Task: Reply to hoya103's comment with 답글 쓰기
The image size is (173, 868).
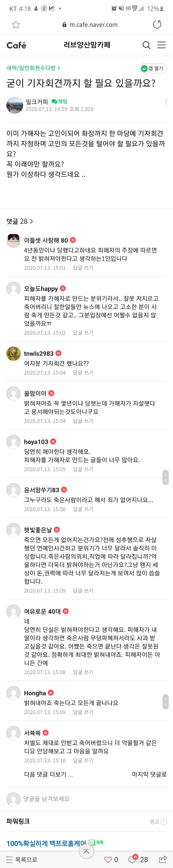Action: tap(83, 469)
